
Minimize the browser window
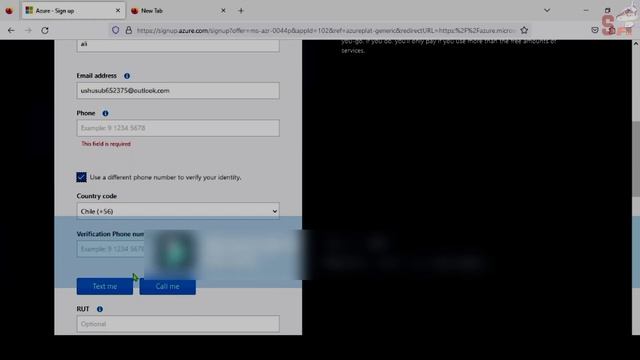pos(586,11)
